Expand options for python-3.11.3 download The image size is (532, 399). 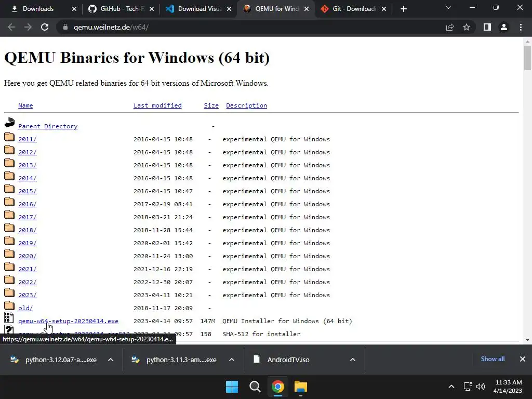[232, 360]
